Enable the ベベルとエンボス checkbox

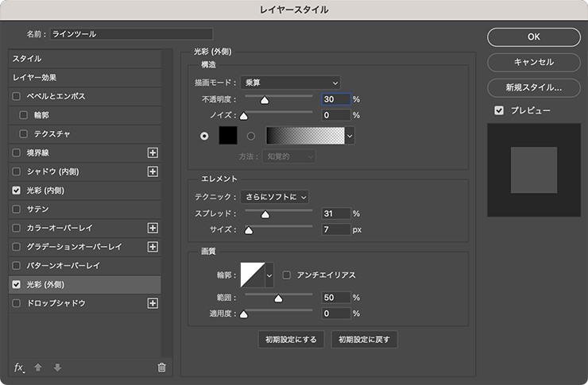16,96
